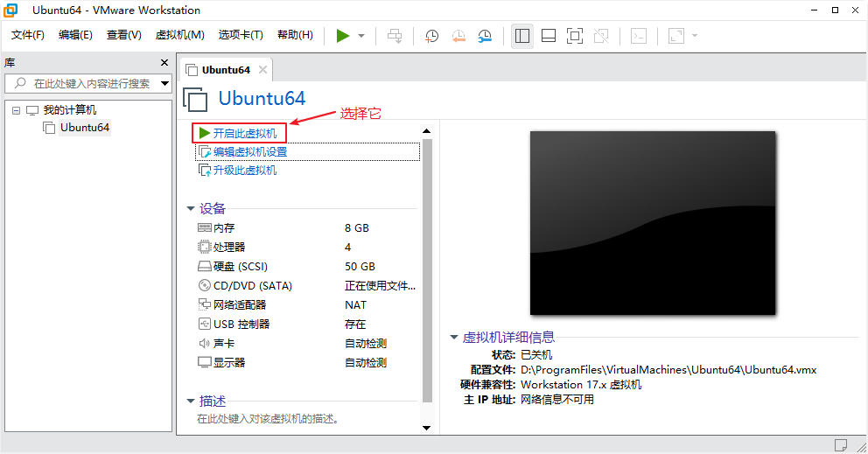Image resolution: width=868 pixels, height=454 pixels.
Task: Open the 编辑(E) menu
Action: [75, 35]
